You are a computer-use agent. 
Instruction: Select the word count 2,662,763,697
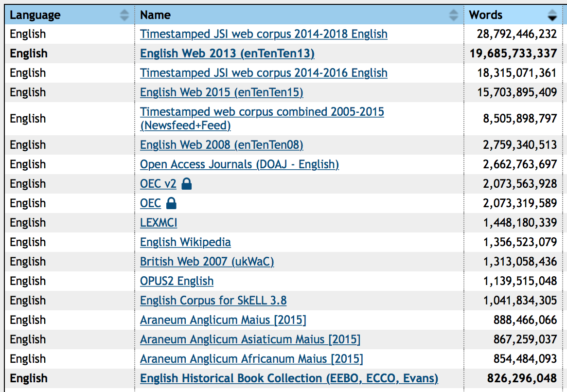520,164
